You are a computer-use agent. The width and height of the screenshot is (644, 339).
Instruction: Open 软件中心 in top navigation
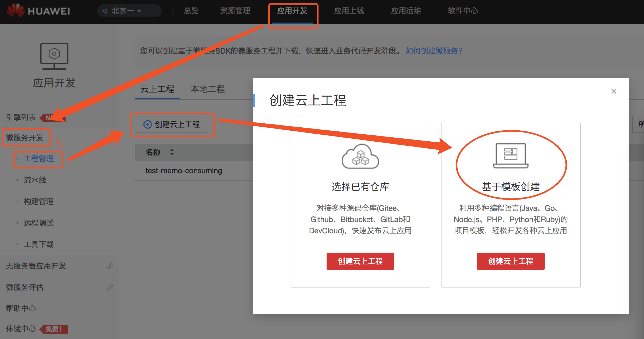click(463, 11)
